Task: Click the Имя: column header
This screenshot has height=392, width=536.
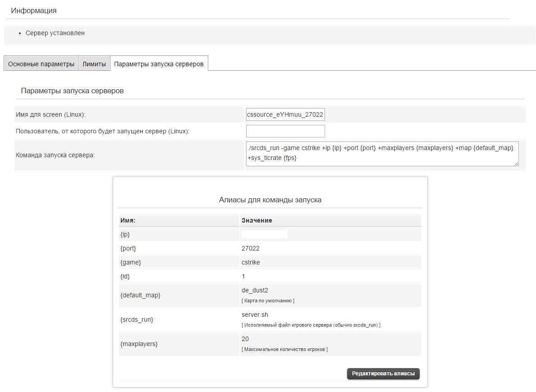Action: (x=128, y=220)
